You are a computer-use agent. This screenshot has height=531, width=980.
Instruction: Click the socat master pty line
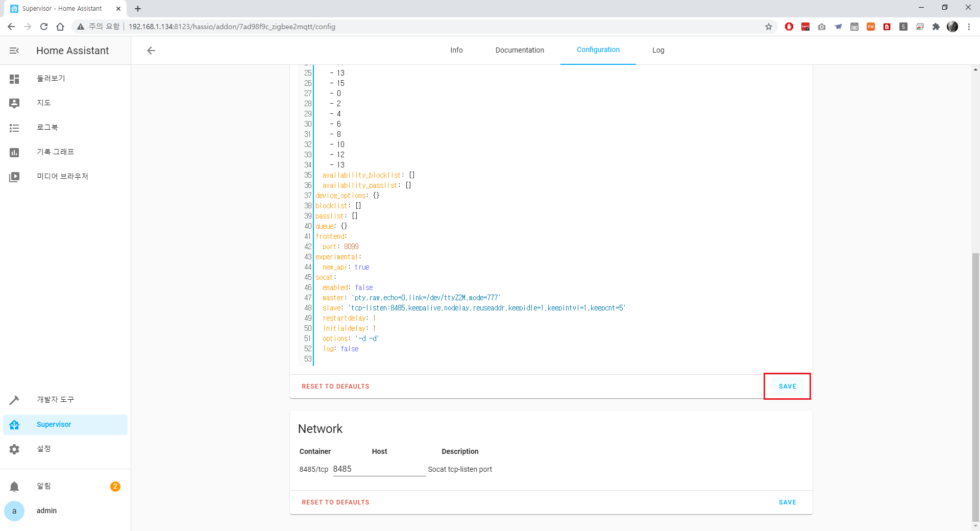pos(411,298)
